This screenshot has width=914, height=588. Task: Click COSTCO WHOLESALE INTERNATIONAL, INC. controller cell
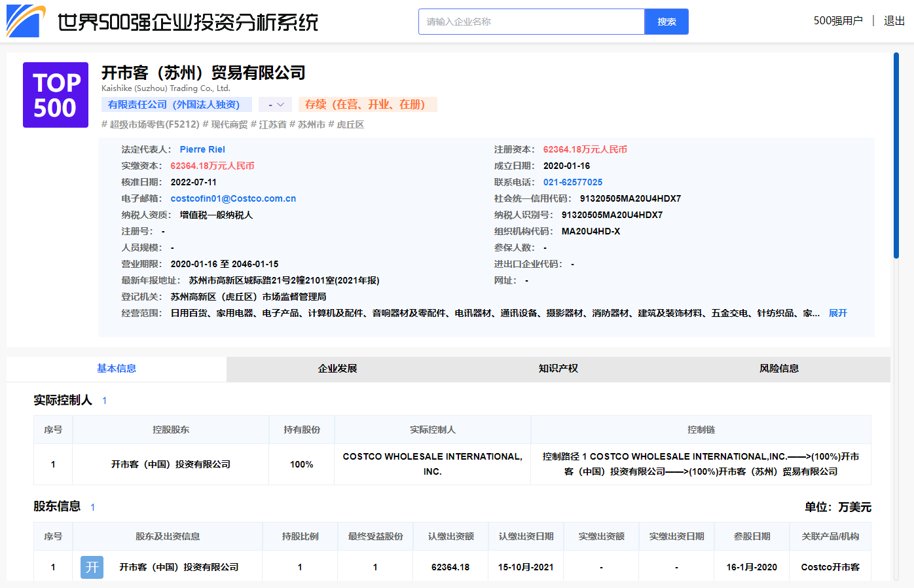[433, 464]
